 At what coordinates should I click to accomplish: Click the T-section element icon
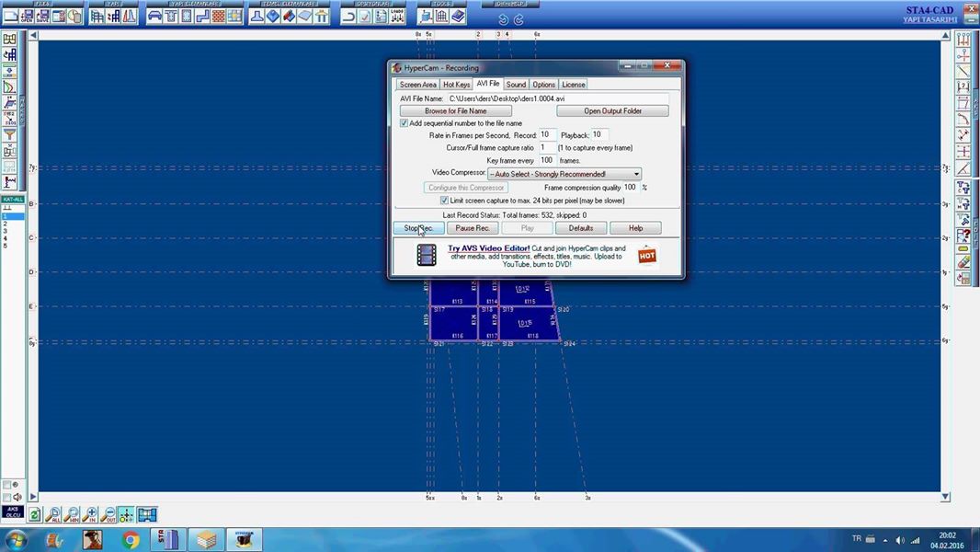pos(171,17)
